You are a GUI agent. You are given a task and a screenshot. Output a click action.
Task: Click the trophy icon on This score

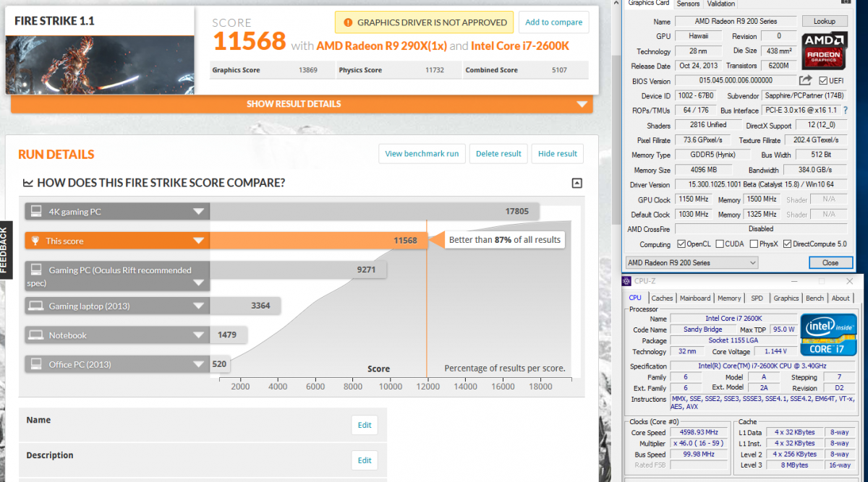point(35,241)
